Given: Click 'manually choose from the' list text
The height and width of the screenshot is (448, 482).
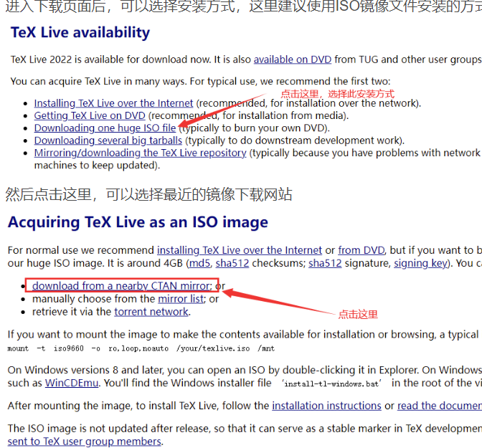Looking at the screenshot, I should coord(94,299).
